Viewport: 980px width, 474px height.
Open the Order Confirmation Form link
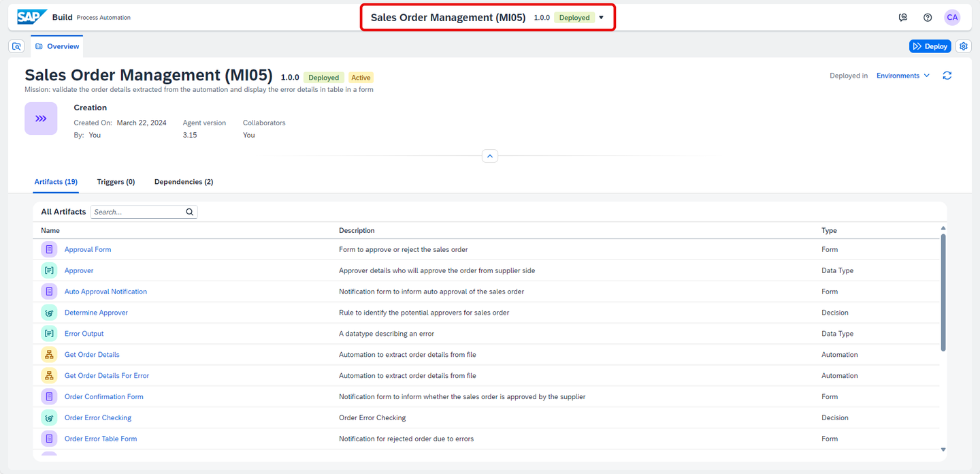[x=104, y=396]
